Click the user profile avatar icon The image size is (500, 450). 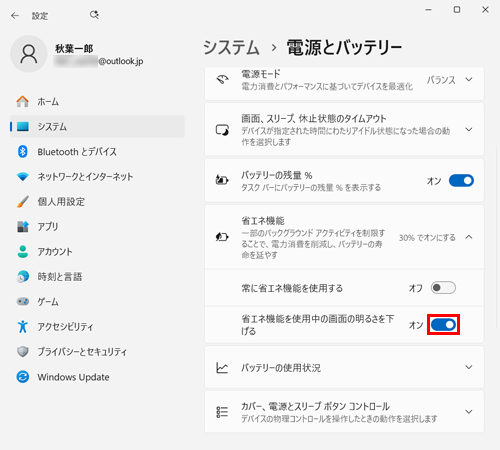tap(29, 54)
